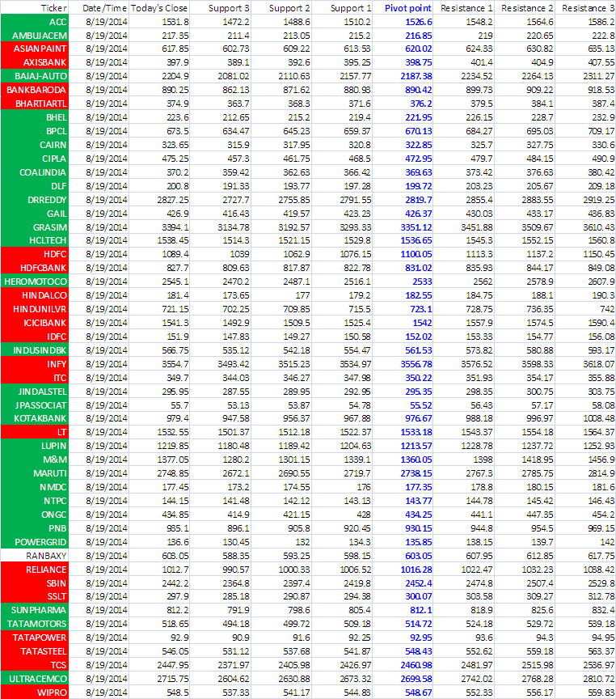Select the ITC ticker cell
Viewport: 616px width, 699px height.
pyautogui.click(x=35, y=378)
